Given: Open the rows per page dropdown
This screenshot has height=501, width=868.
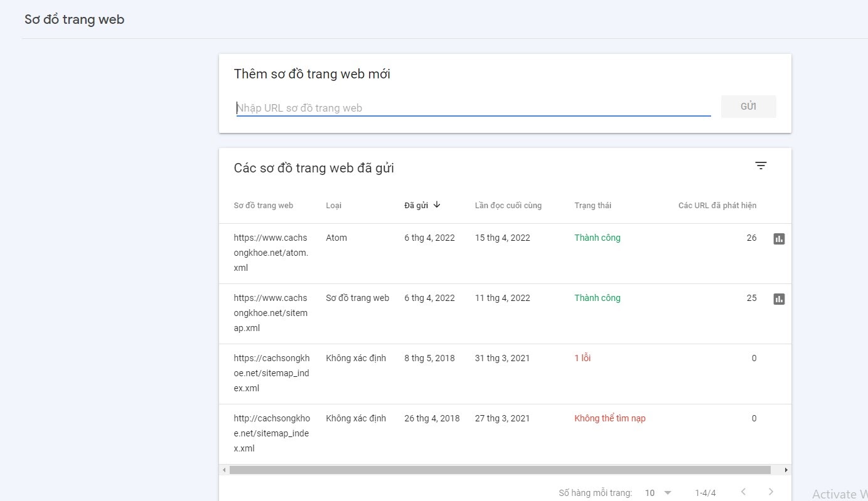Looking at the screenshot, I should click(656, 493).
